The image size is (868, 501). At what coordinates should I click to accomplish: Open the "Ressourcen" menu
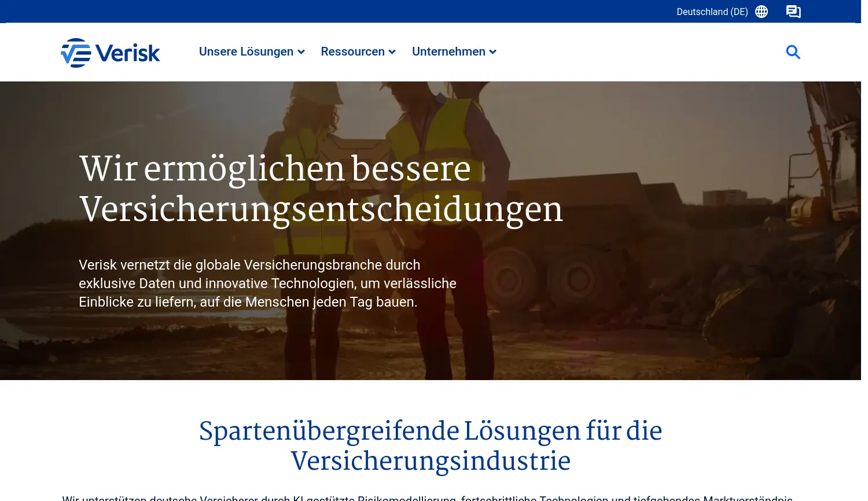click(x=353, y=51)
